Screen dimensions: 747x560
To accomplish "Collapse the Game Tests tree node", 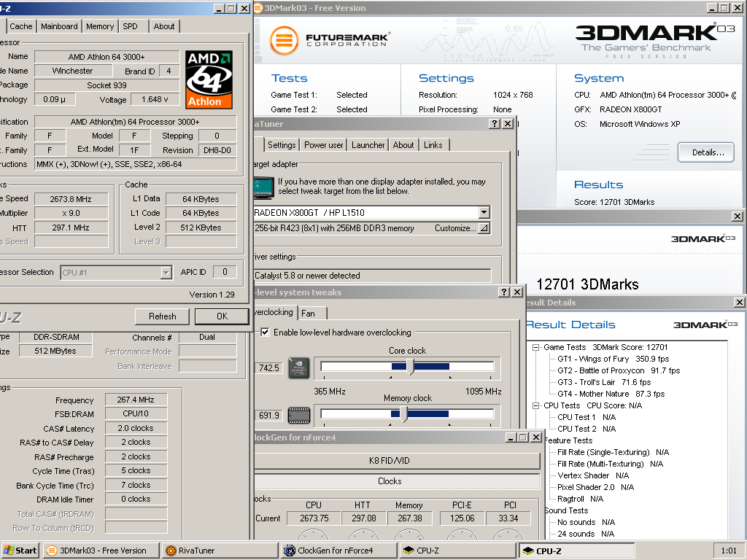I will pos(536,348).
